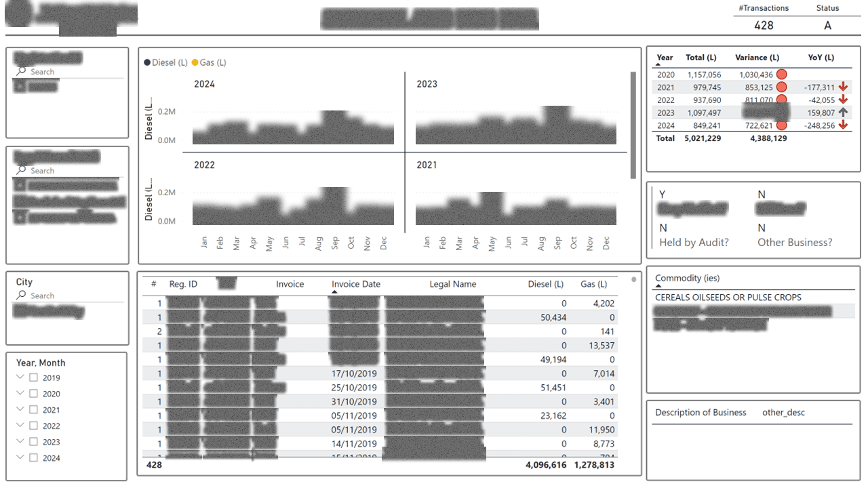
Task: Expand the 2020 year node
Action: pos(19,393)
